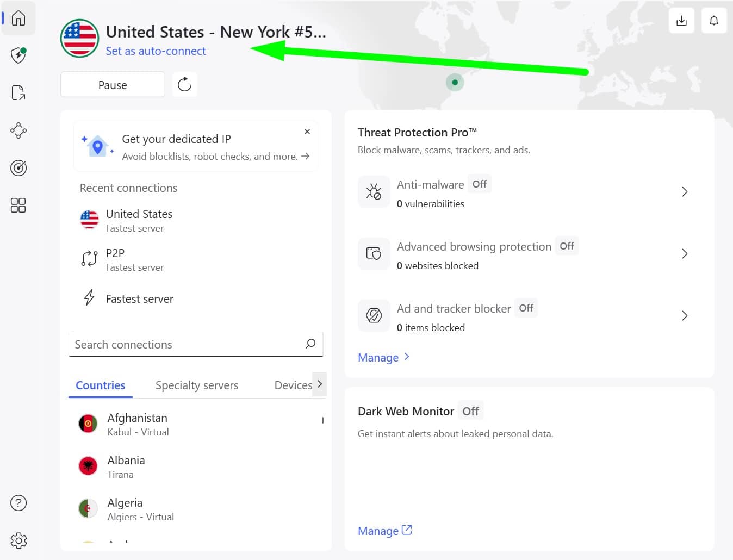Screen dimensions: 733x560
Task: Click the recent United States flag icon
Action: [89, 220]
